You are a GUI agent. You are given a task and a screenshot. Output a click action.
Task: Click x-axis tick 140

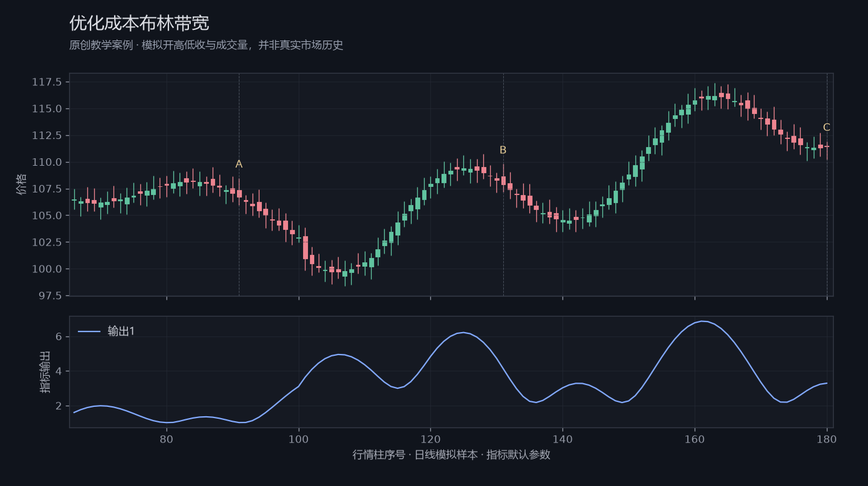point(562,439)
